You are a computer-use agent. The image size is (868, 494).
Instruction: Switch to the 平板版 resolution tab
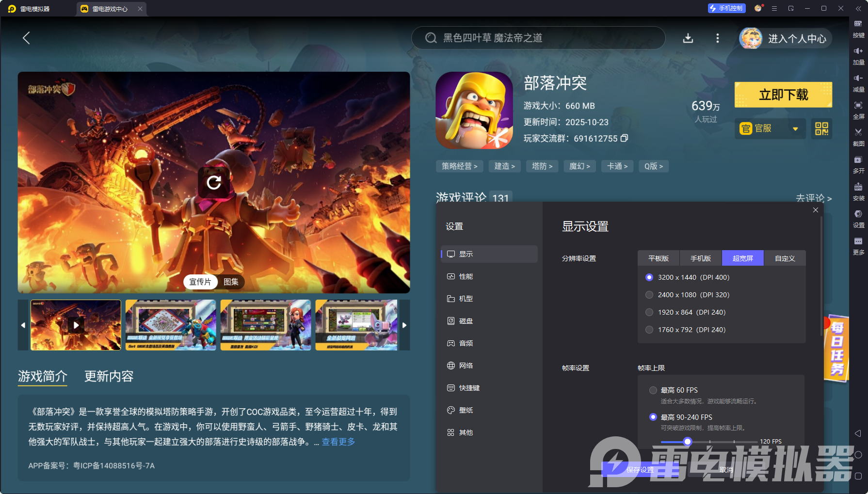coord(659,258)
